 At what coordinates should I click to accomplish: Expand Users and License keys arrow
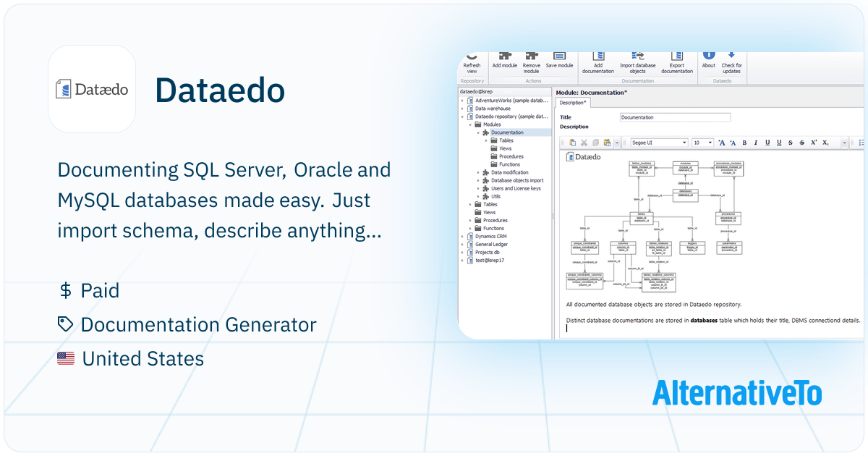(x=478, y=188)
